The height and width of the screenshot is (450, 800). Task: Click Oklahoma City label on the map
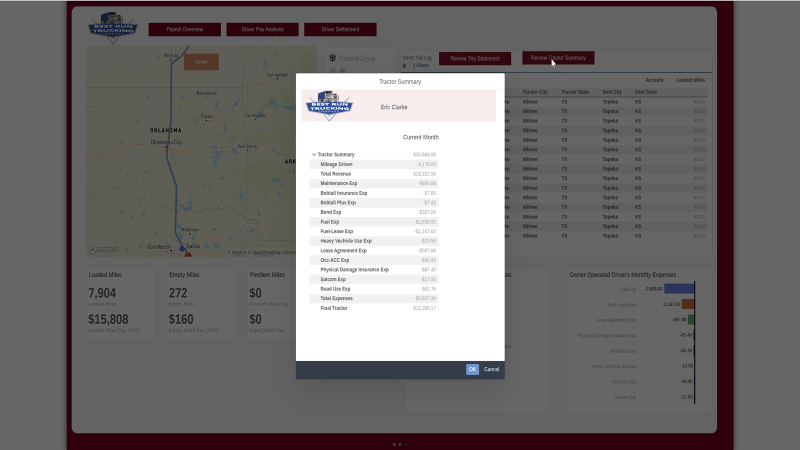[x=166, y=142]
